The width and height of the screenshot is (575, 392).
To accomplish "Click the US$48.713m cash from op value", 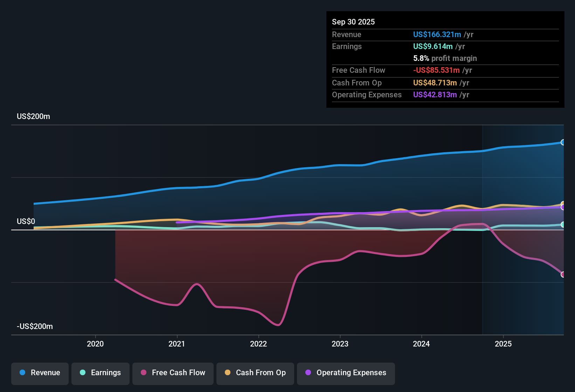I will tap(435, 83).
